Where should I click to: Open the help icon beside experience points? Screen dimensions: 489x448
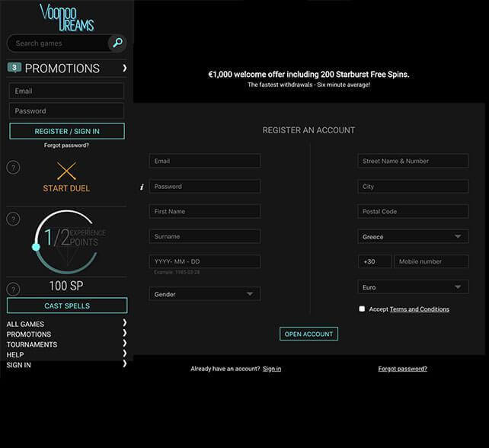click(13, 219)
